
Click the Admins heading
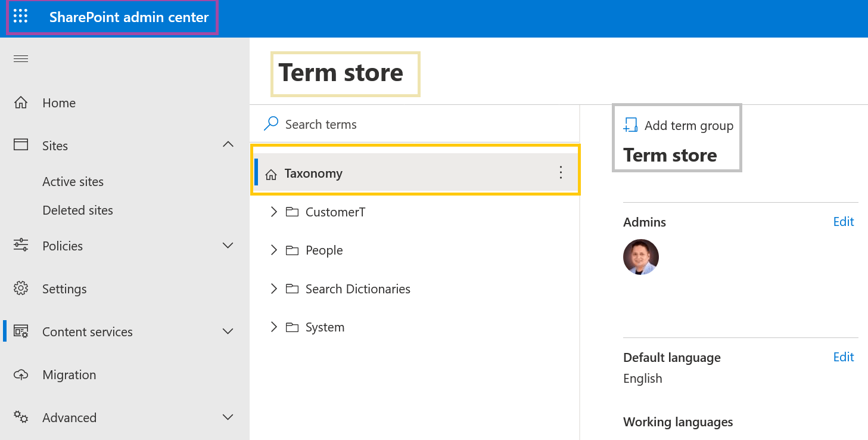pyautogui.click(x=645, y=222)
